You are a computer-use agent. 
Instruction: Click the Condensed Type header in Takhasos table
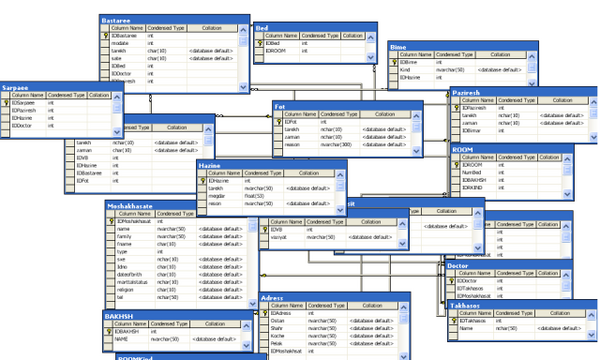point(514,313)
